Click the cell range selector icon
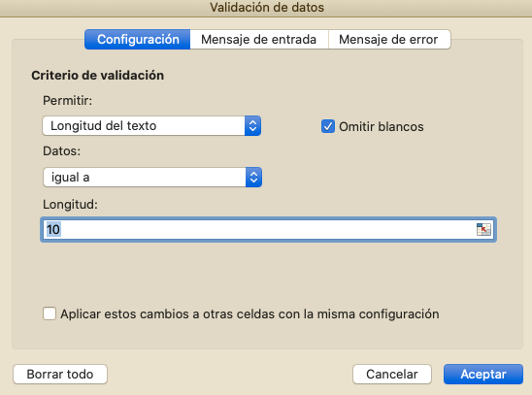The height and width of the screenshot is (395, 532). coord(483,230)
